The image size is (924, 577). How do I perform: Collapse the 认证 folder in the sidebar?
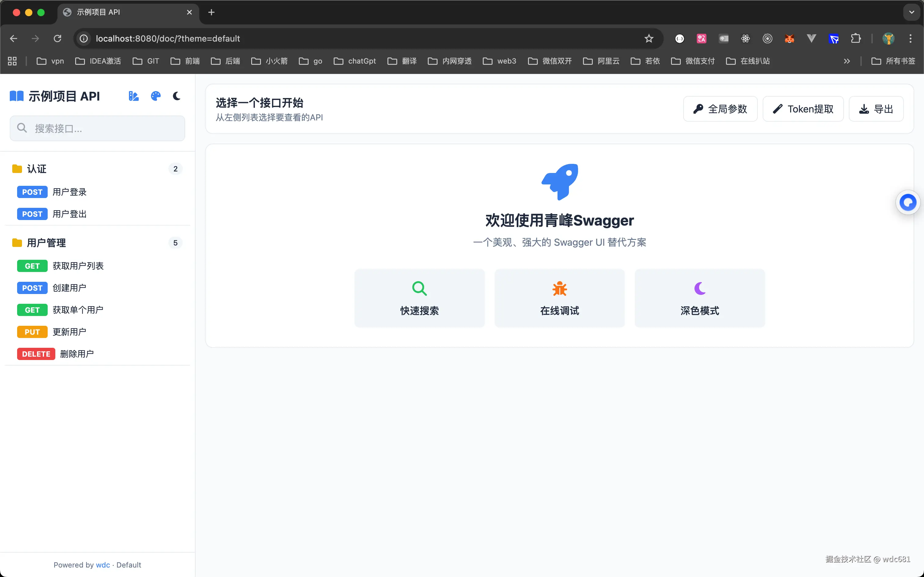37,169
